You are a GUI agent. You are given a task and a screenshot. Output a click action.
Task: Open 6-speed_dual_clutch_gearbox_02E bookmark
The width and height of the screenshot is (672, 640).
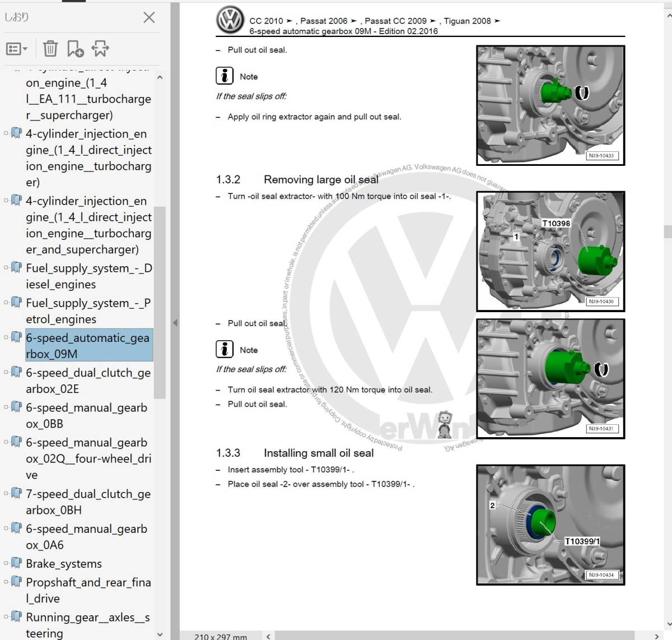(88, 381)
